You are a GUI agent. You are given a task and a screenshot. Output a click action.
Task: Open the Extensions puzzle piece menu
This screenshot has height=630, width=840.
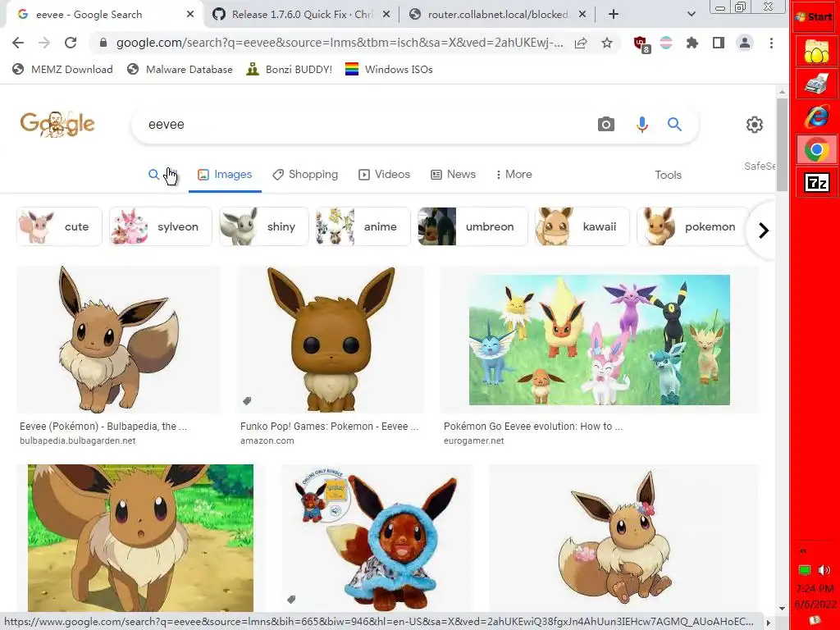692,43
